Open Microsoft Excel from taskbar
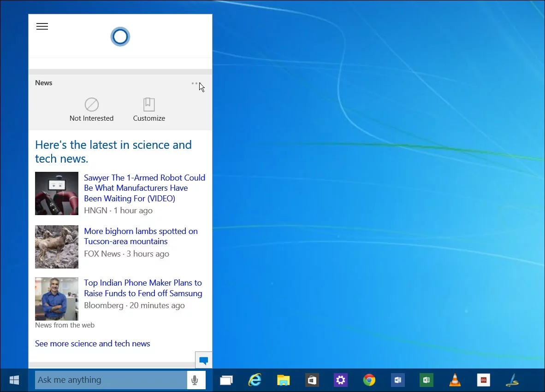Viewport: 545px width, 392px height. pos(427,380)
